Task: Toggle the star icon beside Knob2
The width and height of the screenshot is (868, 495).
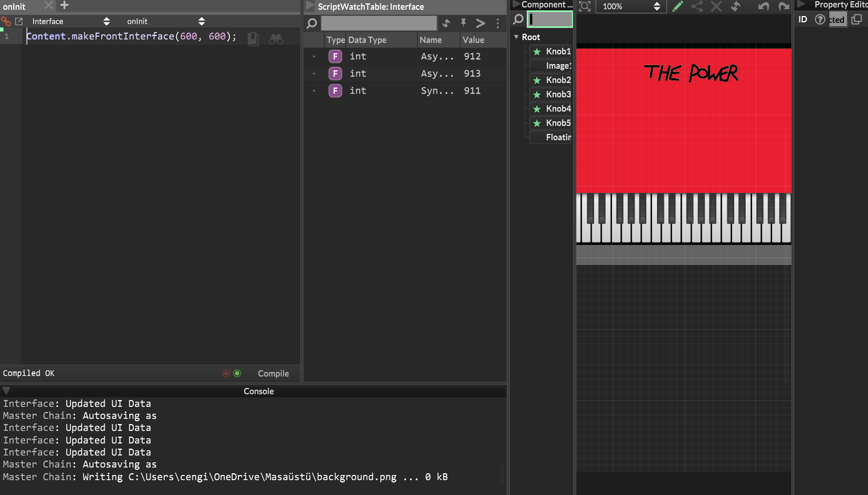Action: [537, 80]
